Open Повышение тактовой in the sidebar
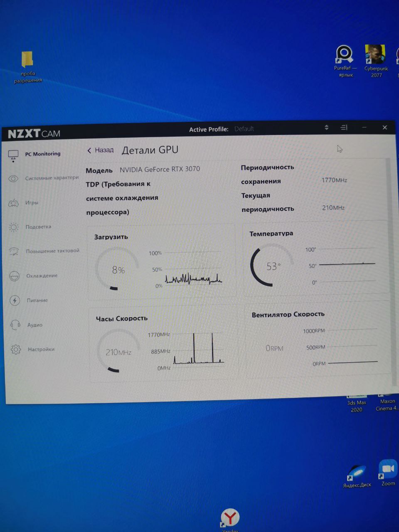Image resolution: width=399 pixels, height=532 pixels. pyautogui.click(x=53, y=251)
